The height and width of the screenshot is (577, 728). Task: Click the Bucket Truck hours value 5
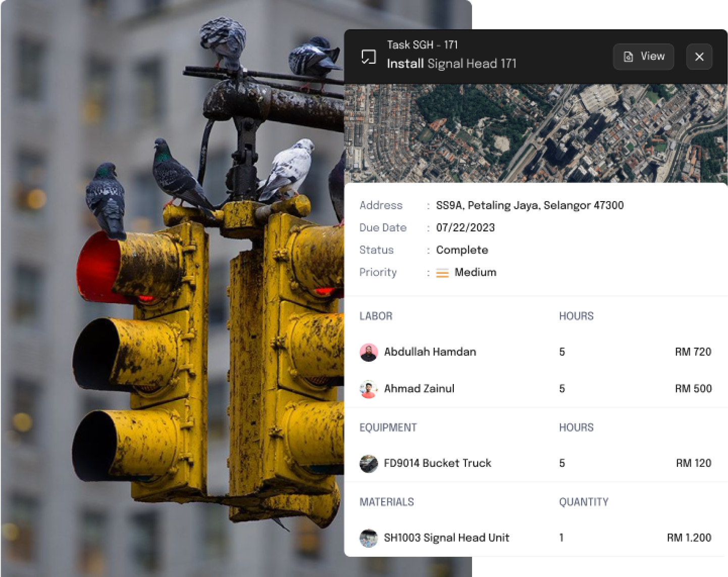point(562,463)
